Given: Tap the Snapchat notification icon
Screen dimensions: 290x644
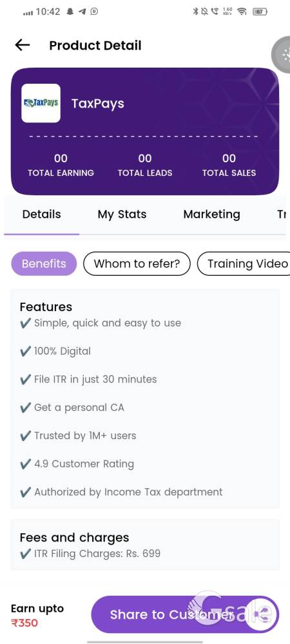Looking at the screenshot, I should tap(70, 12).
